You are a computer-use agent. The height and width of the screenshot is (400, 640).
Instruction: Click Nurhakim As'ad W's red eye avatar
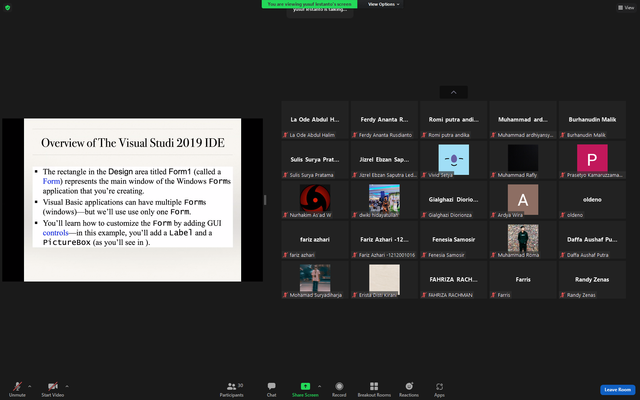[315, 198]
